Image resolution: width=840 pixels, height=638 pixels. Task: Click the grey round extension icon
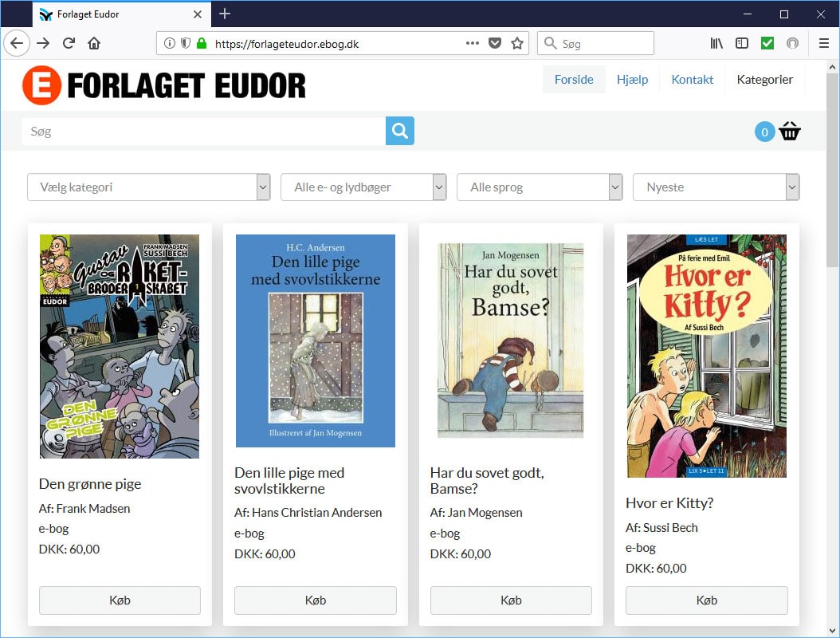[x=792, y=43]
